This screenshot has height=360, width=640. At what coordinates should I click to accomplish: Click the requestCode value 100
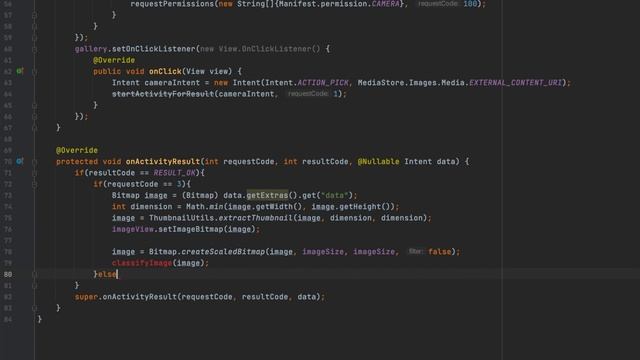coord(470,4)
